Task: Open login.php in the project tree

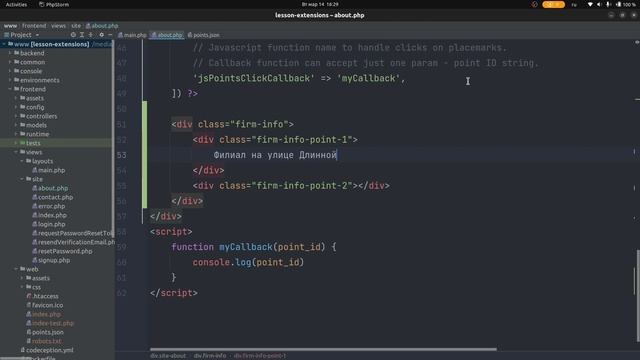Action: point(49,224)
